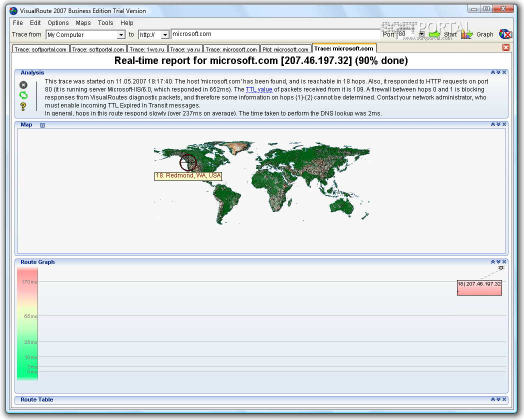
Task: Open the File menu
Action: pyautogui.click(x=18, y=22)
